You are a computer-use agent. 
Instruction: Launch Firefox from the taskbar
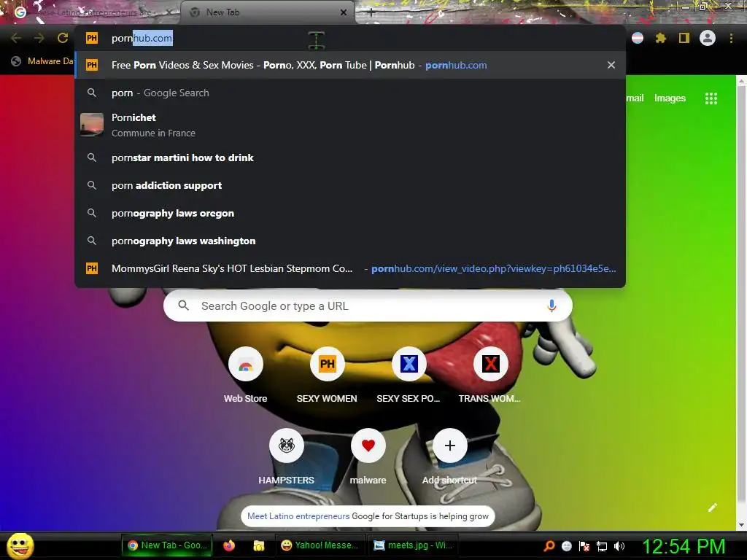point(229,545)
